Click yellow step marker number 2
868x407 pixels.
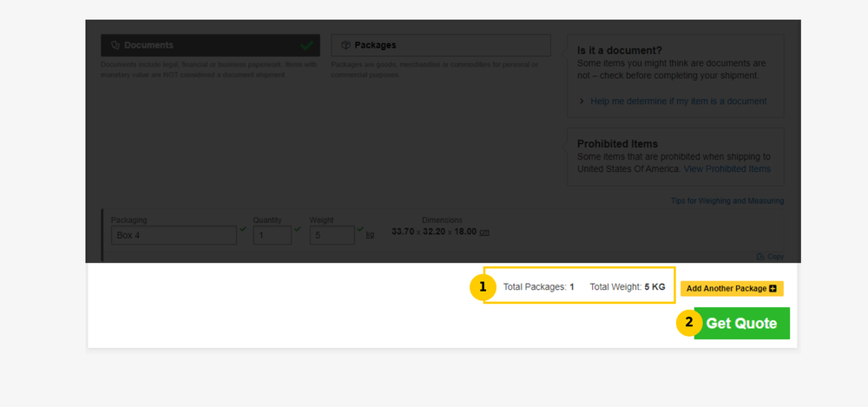(x=689, y=324)
